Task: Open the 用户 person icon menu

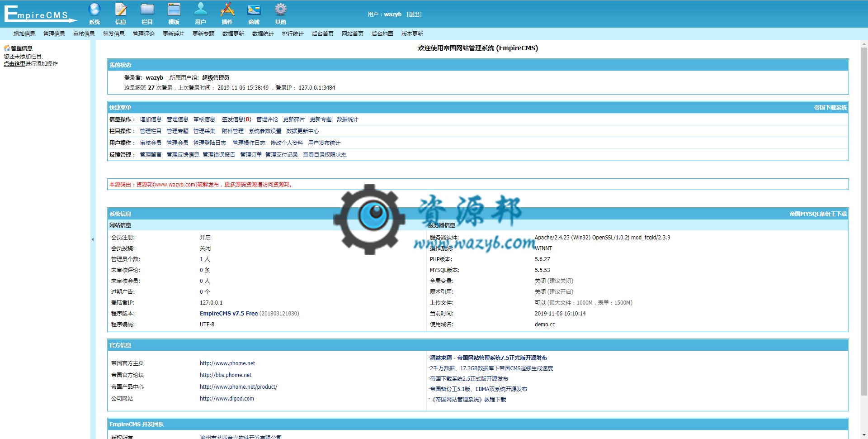Action: pos(200,14)
